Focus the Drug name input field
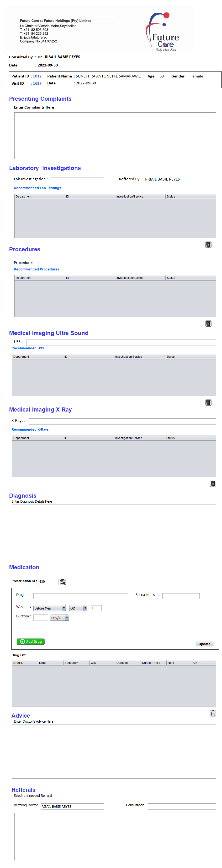222x868 pixels. (x=80, y=596)
